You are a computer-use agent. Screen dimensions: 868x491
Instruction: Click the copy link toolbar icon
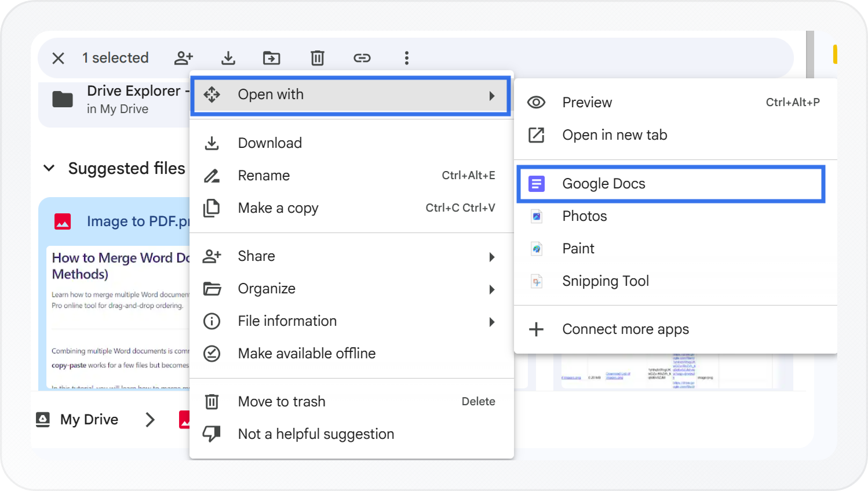(362, 58)
